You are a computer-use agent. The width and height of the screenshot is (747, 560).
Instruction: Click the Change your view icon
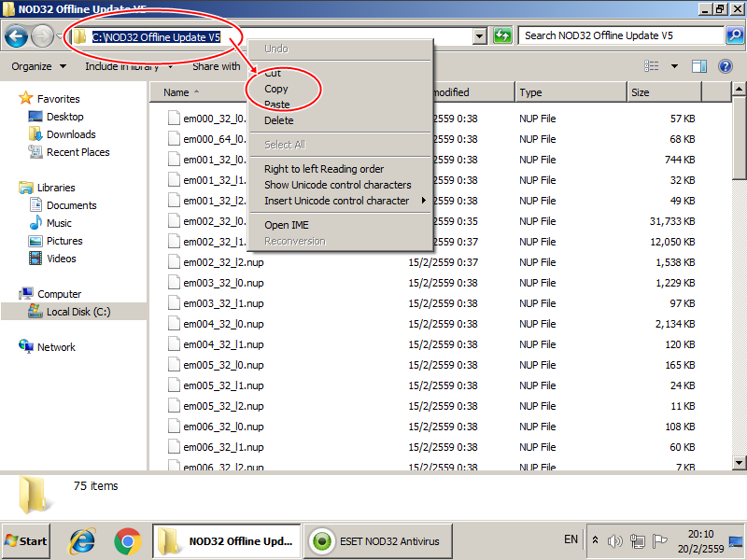(x=651, y=66)
